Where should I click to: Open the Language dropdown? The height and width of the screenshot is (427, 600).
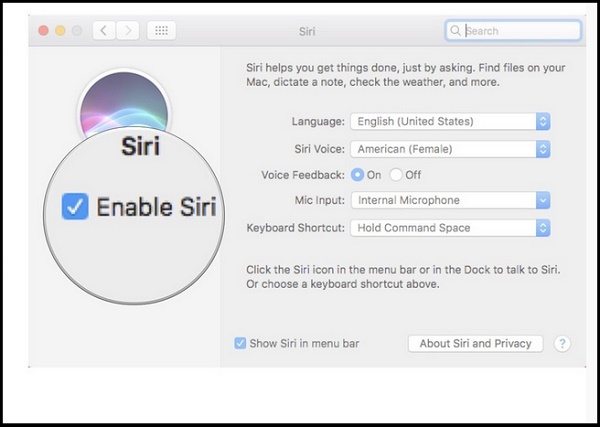(450, 122)
